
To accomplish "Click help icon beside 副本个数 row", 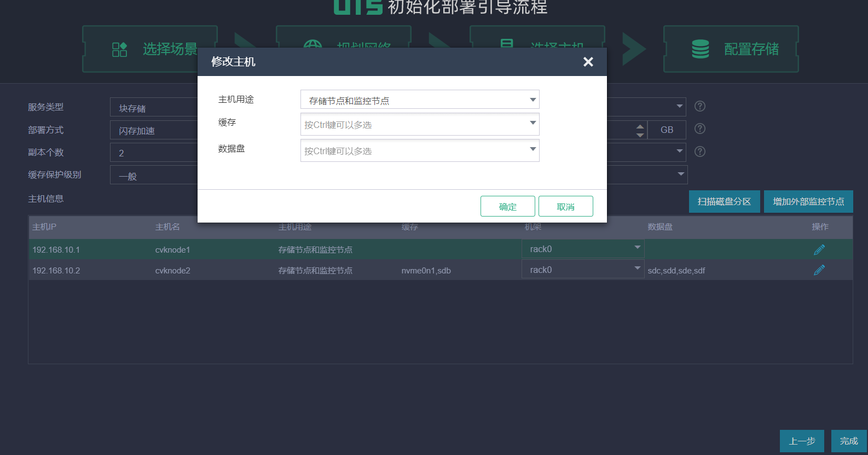I will click(x=700, y=151).
